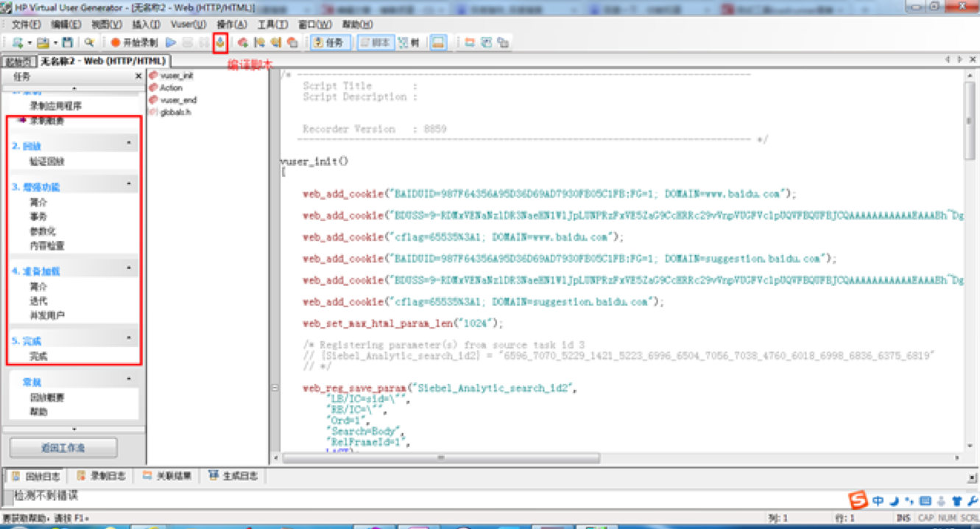The image size is (980, 529).
Task: Start recording with 开始录制 button
Action: (x=134, y=43)
